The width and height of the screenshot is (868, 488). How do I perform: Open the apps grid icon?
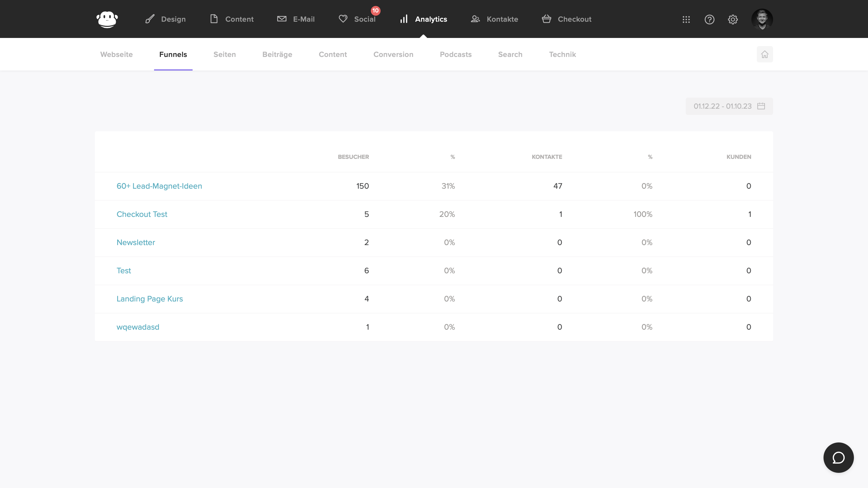coord(686,20)
